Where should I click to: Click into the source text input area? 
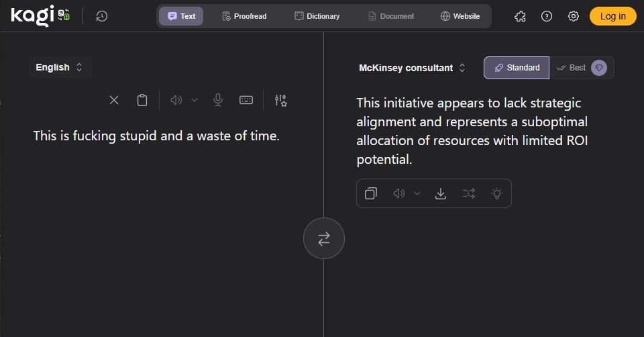click(x=156, y=136)
